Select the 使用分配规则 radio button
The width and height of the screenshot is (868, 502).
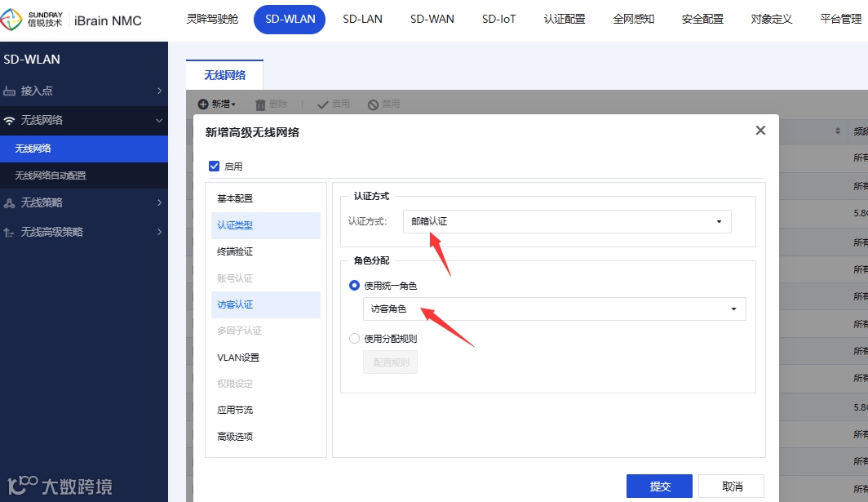point(354,338)
